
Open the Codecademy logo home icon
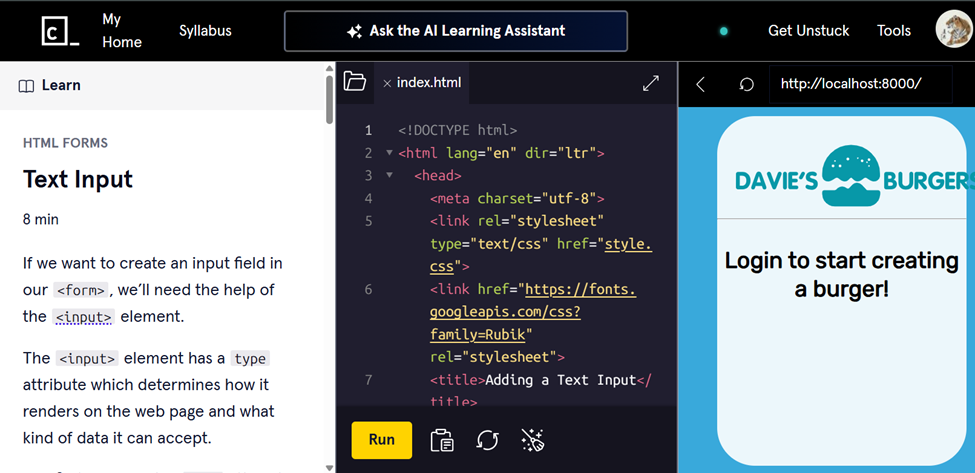click(x=60, y=30)
